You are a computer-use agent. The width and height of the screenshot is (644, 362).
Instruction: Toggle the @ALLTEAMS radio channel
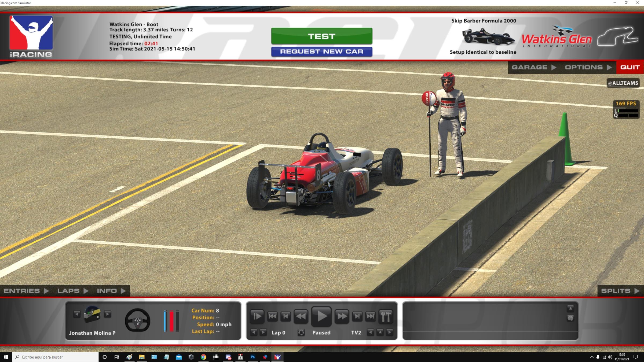point(623,83)
